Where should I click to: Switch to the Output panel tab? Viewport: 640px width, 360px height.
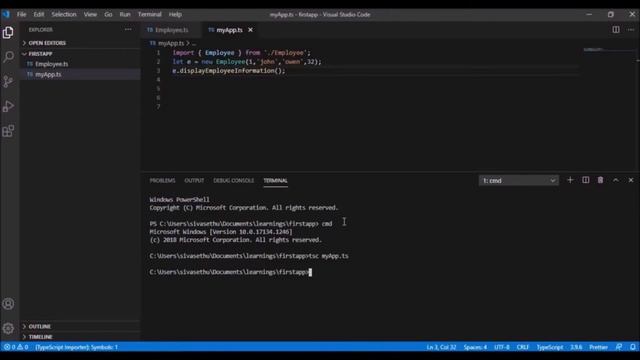click(194, 180)
